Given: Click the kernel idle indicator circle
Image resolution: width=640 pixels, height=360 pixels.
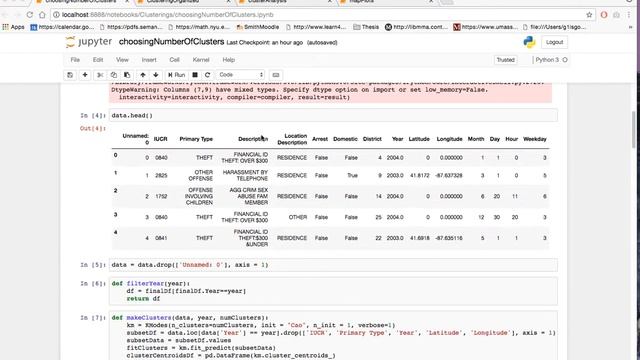Looking at the screenshot, I should [565, 60].
